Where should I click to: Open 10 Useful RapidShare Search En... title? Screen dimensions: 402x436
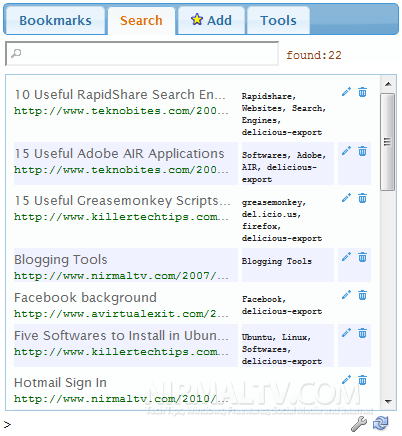pyautogui.click(x=120, y=95)
